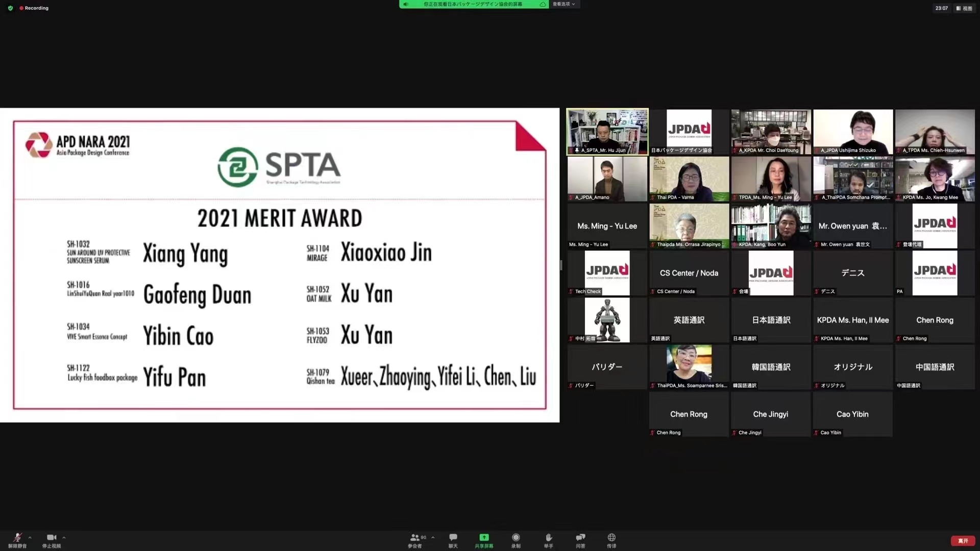Screen dimensions: 980x551
Task: Select Thaipda Ms. Orrasa Jirapinyo tile
Action: pyautogui.click(x=689, y=226)
